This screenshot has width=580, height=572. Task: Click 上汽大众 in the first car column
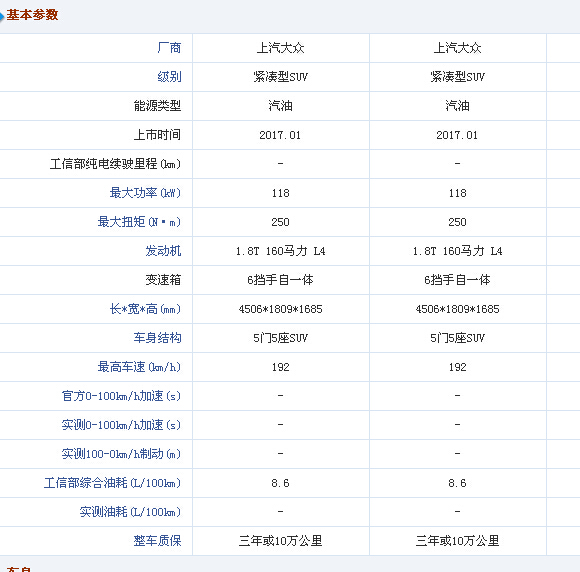click(280, 48)
